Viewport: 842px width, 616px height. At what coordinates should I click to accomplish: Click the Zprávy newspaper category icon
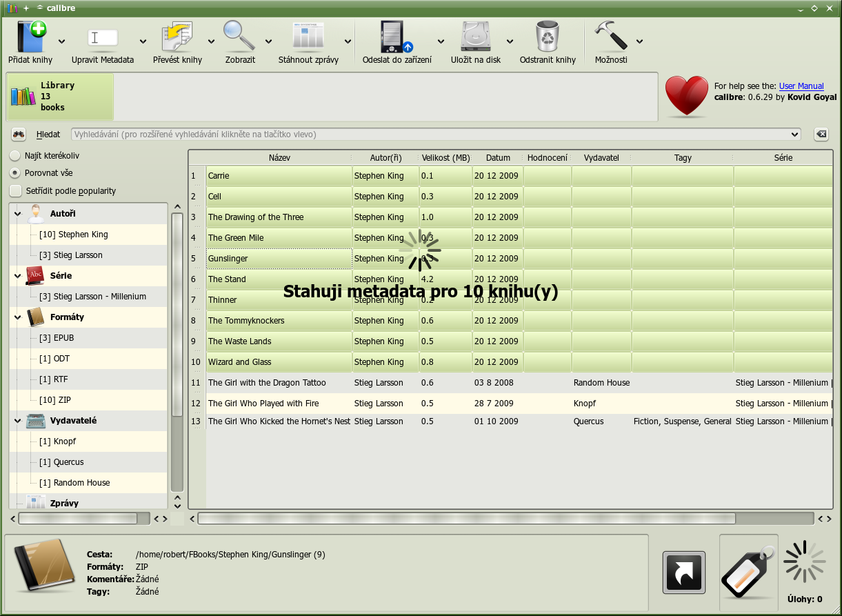(x=36, y=502)
